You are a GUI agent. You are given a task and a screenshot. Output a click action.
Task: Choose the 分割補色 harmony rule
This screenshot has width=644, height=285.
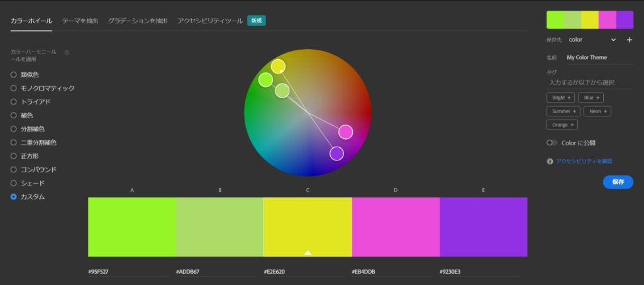point(28,129)
